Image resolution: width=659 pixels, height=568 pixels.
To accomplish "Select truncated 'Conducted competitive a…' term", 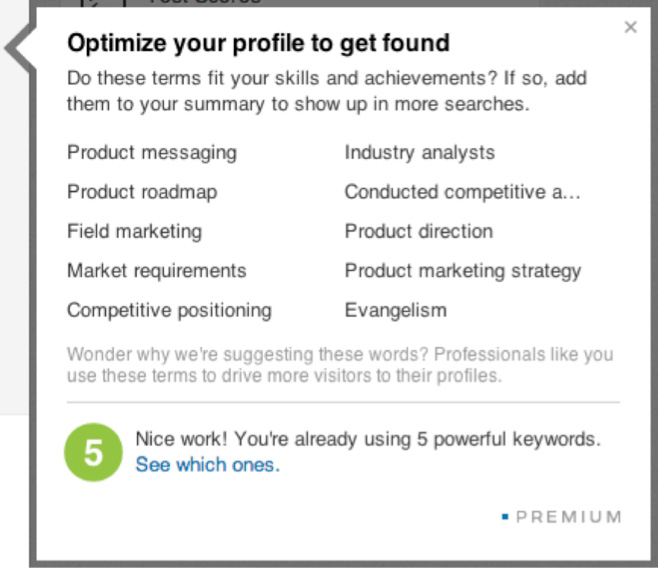I will pos(462,192).
